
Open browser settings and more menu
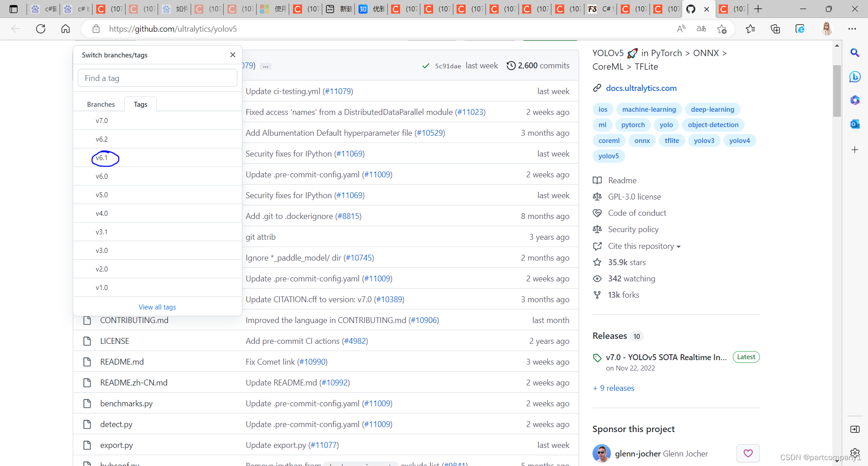(852, 29)
